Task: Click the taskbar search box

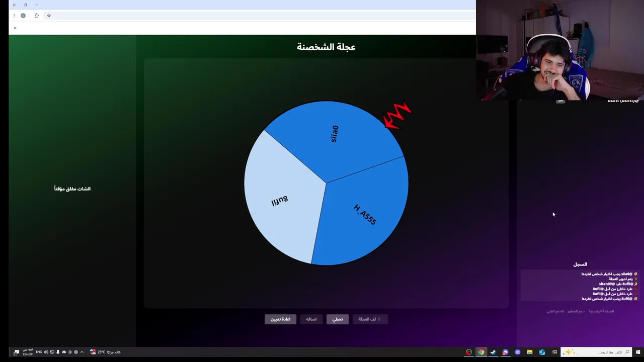Action: (x=596, y=352)
